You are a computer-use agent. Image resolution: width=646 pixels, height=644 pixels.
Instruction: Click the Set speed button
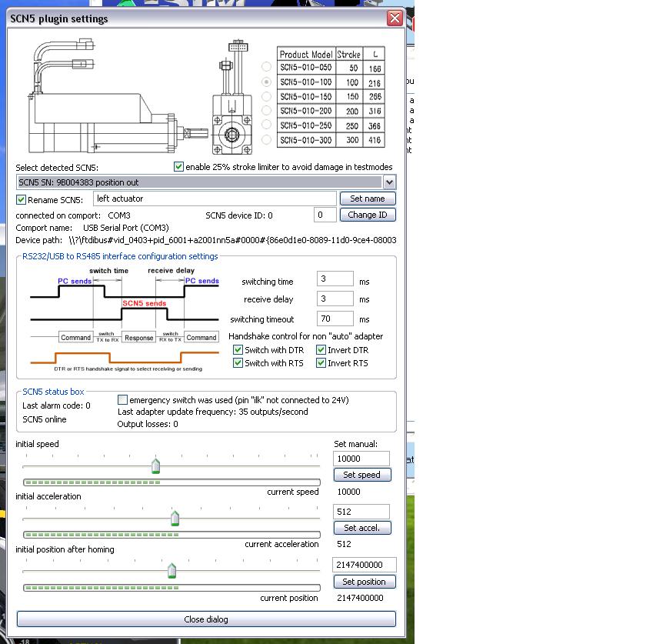(362, 475)
